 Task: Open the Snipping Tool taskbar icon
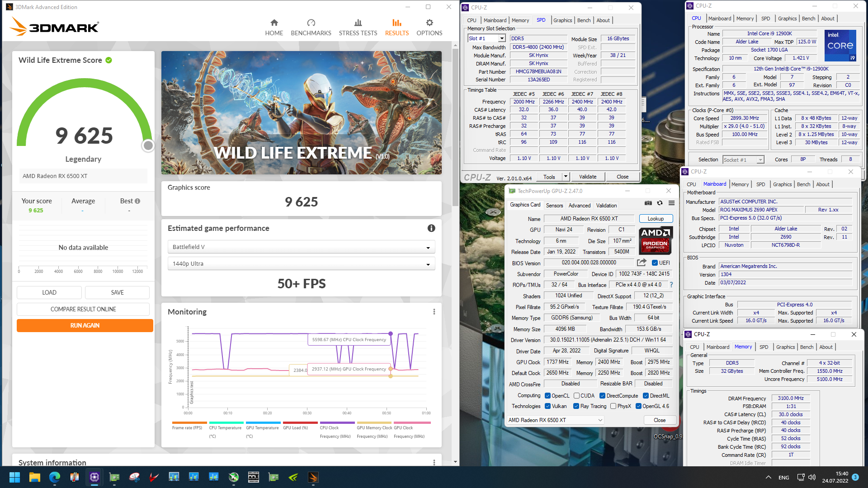[134, 477]
